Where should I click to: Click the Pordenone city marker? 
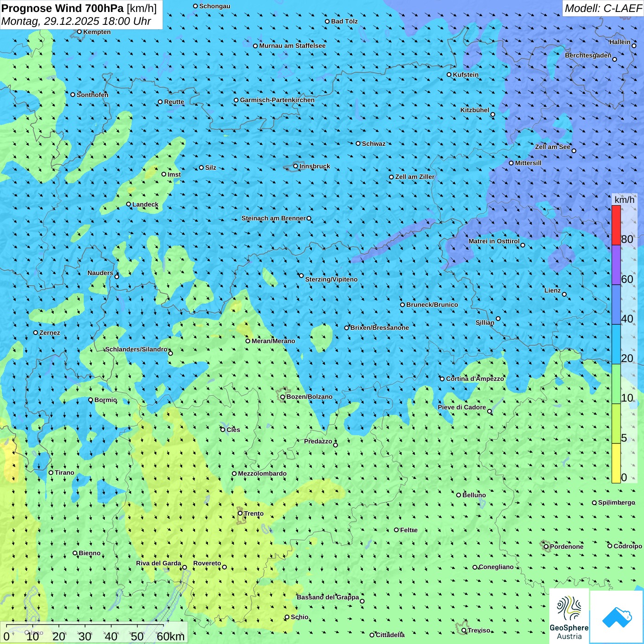click(546, 546)
